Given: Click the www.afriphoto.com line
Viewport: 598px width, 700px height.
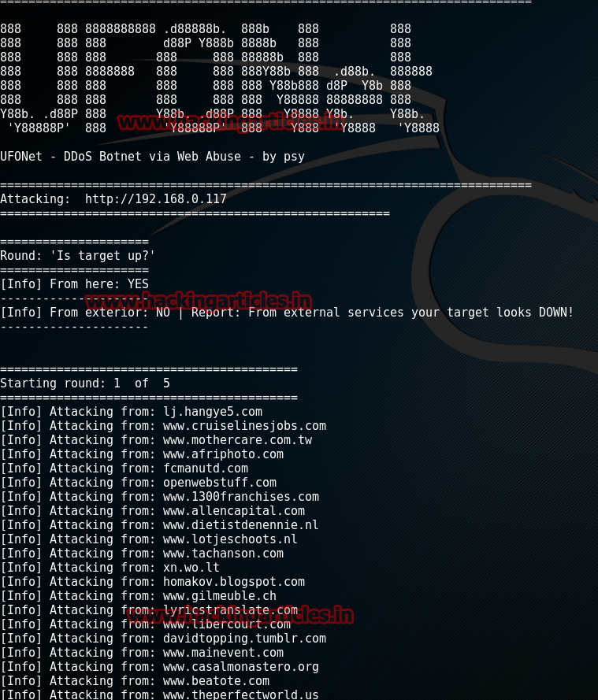Looking at the screenshot, I should 142,454.
